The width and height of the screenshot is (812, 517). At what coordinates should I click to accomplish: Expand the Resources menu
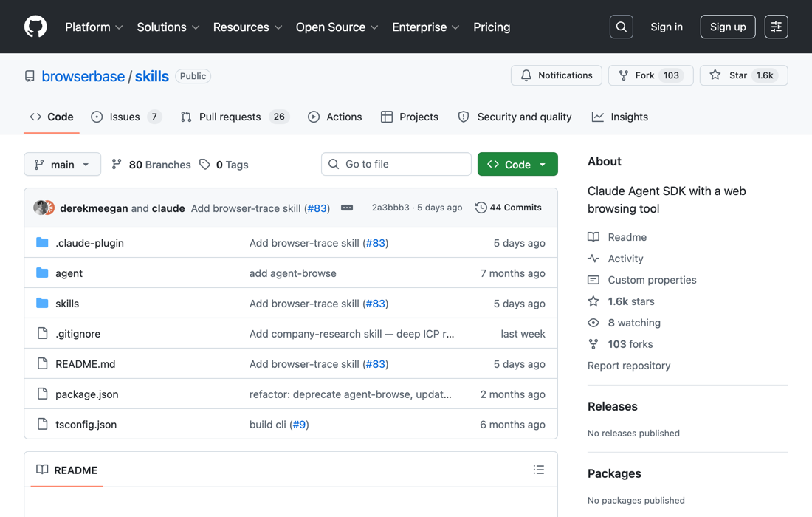247,27
